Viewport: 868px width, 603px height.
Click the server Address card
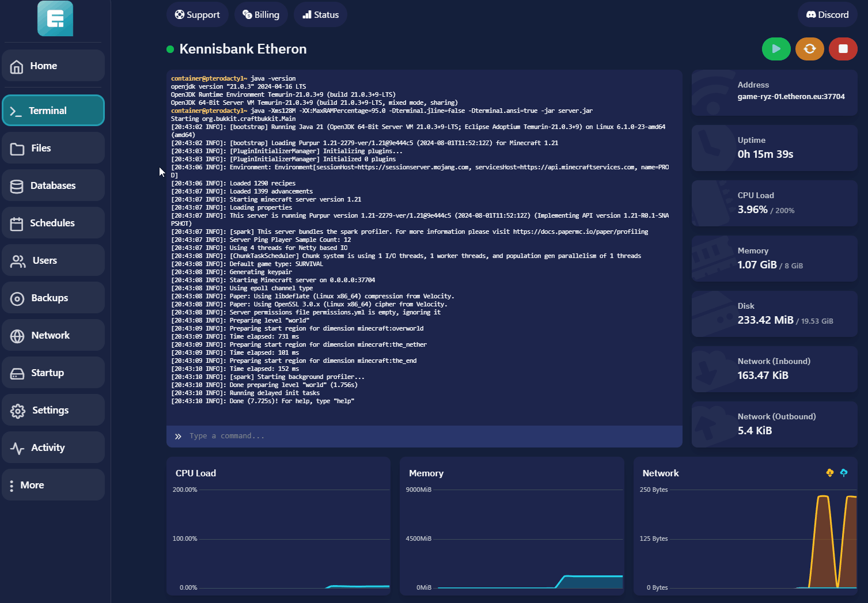tap(774, 91)
